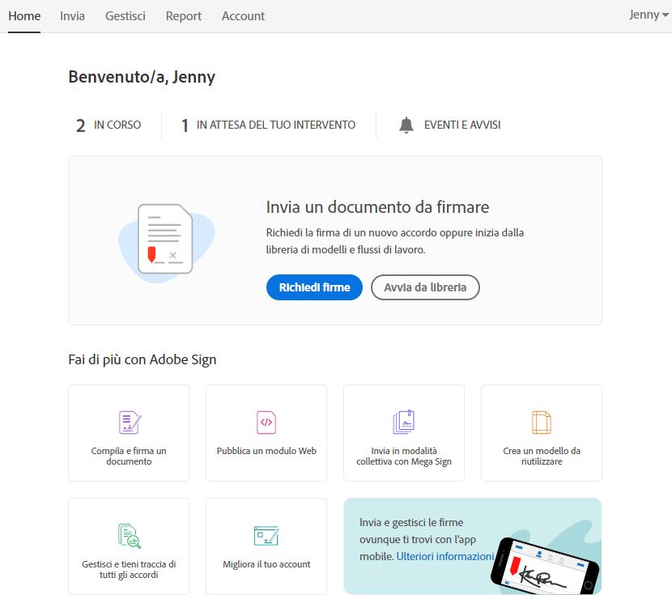Click the Migliora account icon
Image resolution: width=672 pixels, height=616 pixels.
pos(266,536)
